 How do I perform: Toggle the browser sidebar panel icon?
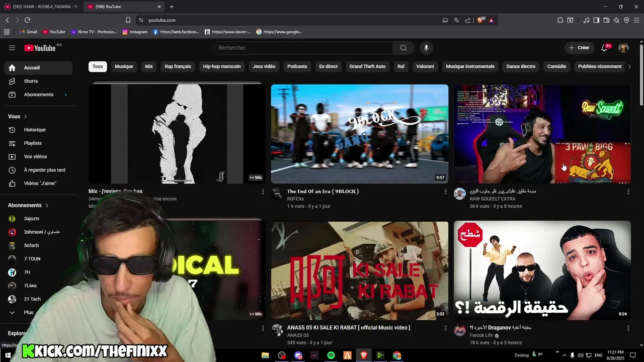pos(596,20)
